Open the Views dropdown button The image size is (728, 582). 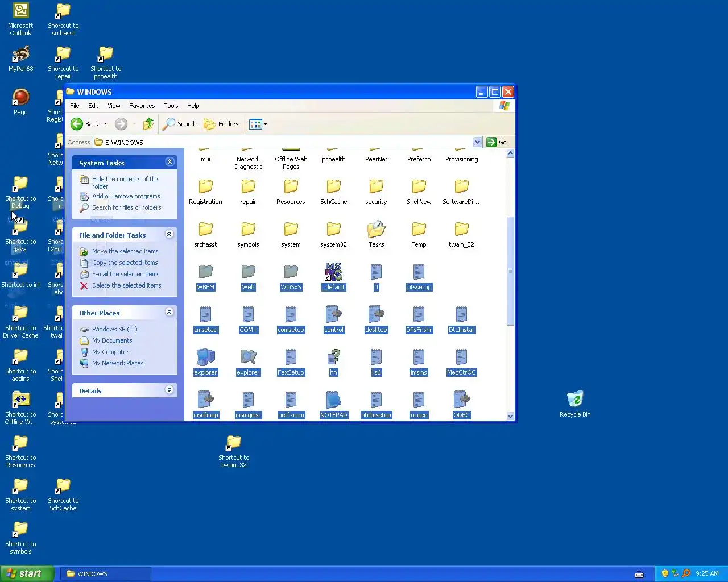[x=258, y=124]
